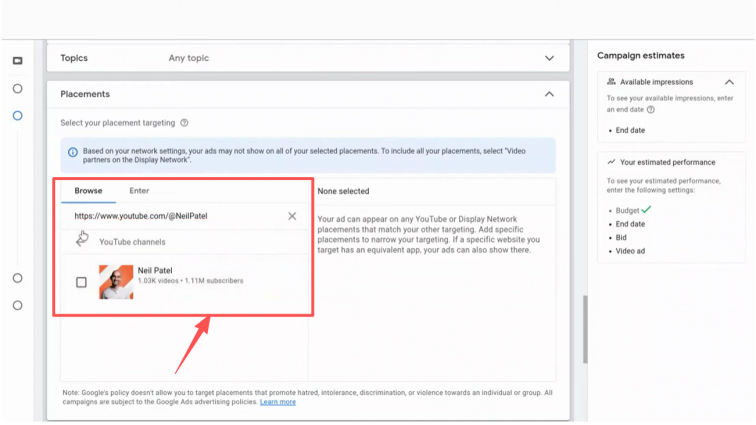Collapse the Placements section chevron
756x425 pixels.
549,94
